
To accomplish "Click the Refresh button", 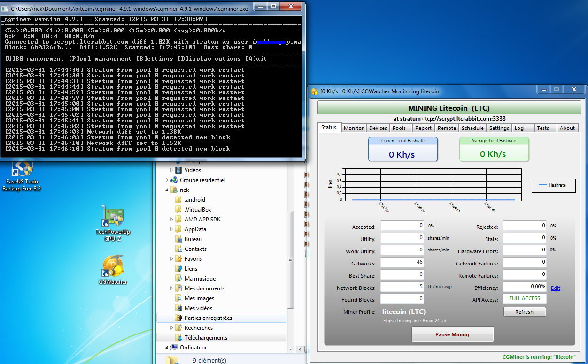I will (524, 312).
